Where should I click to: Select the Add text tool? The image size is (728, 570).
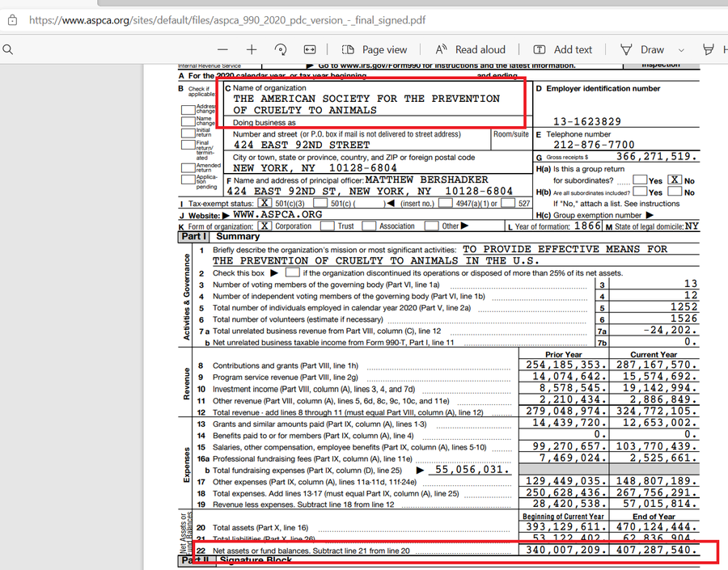[562, 49]
